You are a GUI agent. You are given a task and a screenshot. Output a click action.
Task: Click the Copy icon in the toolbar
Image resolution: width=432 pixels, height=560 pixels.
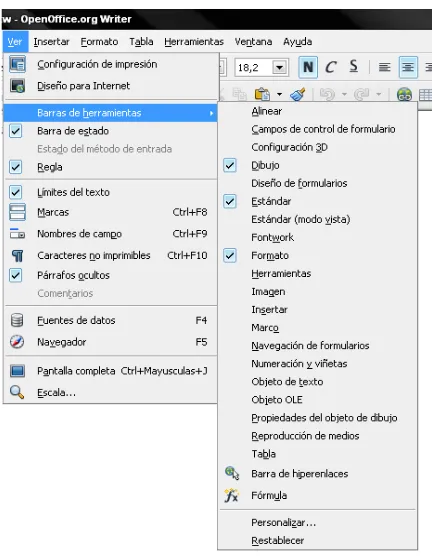pos(240,94)
